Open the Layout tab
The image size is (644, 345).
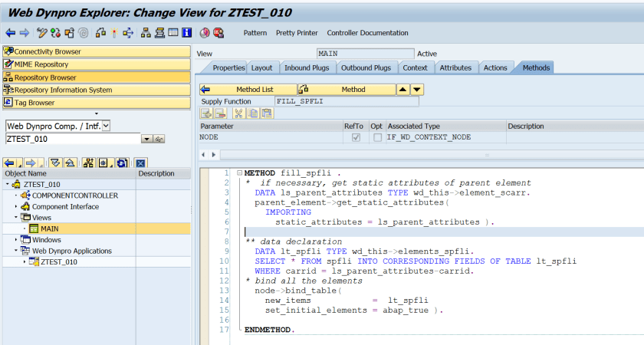point(261,67)
